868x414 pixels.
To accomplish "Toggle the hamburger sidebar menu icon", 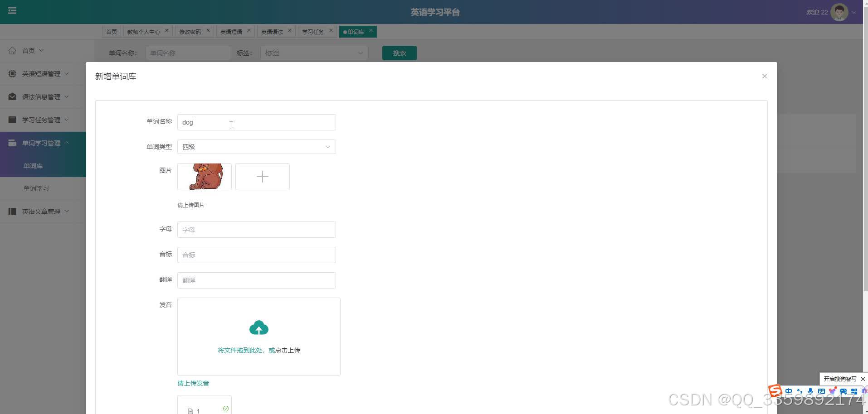I will tap(12, 10).
